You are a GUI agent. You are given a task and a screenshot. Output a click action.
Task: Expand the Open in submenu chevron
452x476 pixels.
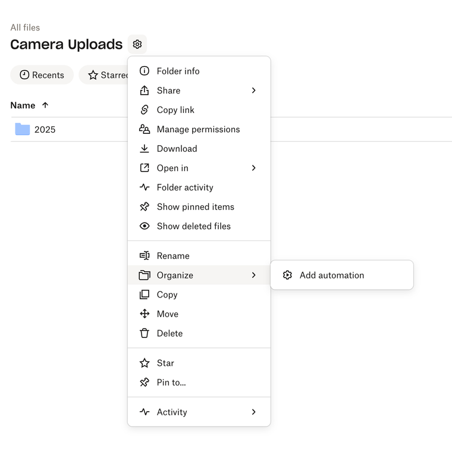(x=253, y=168)
